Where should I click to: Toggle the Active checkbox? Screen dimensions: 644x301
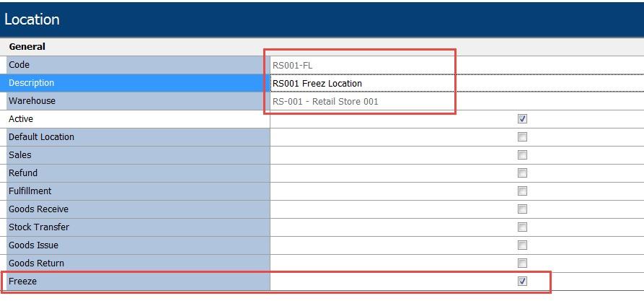[x=522, y=119]
